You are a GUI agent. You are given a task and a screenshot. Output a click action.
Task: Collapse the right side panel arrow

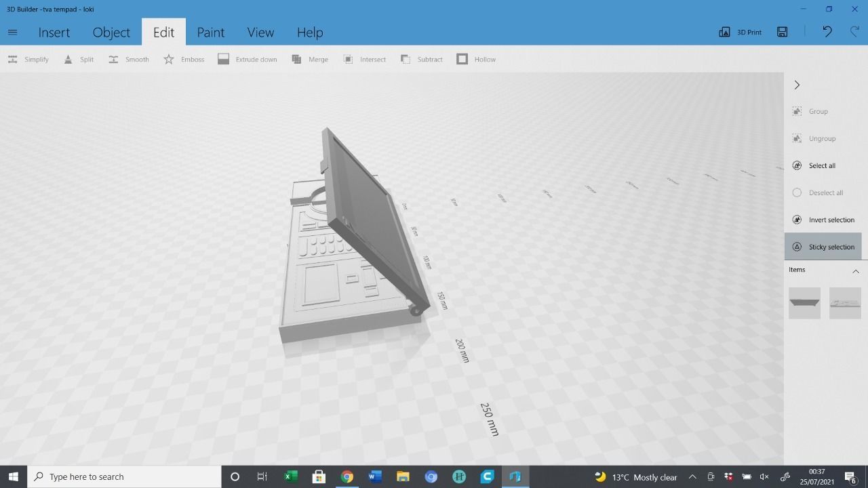[x=797, y=85]
